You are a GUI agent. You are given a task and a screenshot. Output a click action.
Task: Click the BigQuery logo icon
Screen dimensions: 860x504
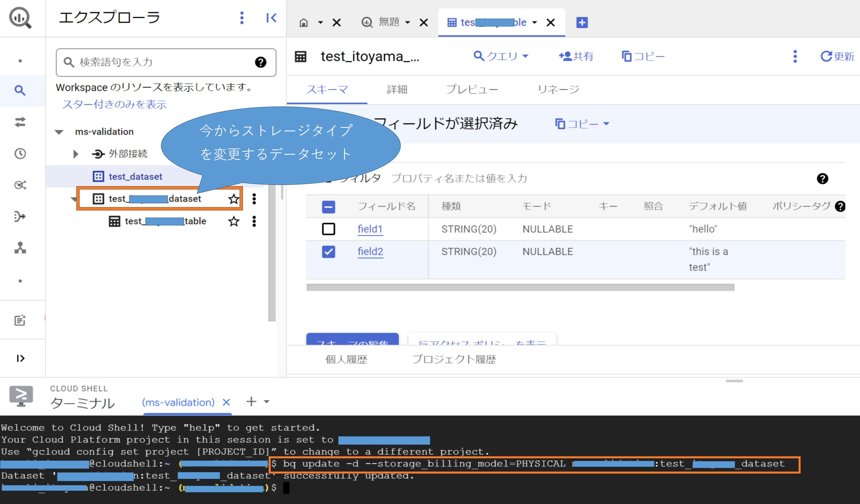pos(20,18)
